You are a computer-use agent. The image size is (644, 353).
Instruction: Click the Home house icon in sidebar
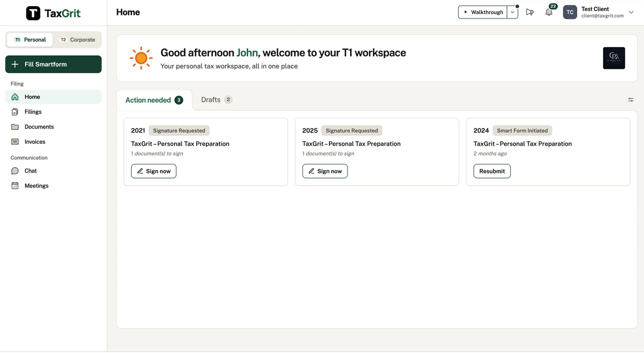pyautogui.click(x=15, y=97)
